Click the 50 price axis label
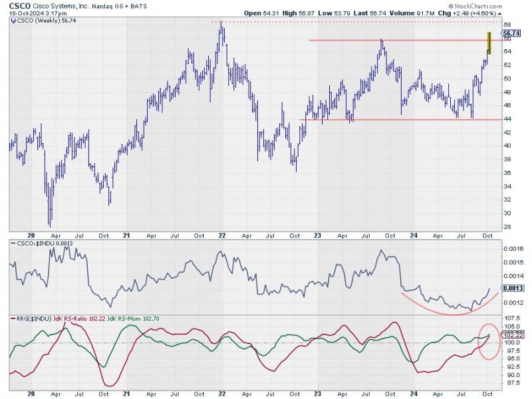 (x=507, y=78)
